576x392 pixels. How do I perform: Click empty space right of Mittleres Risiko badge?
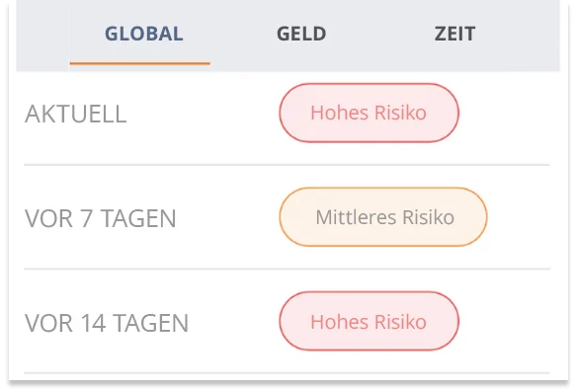pos(519,217)
